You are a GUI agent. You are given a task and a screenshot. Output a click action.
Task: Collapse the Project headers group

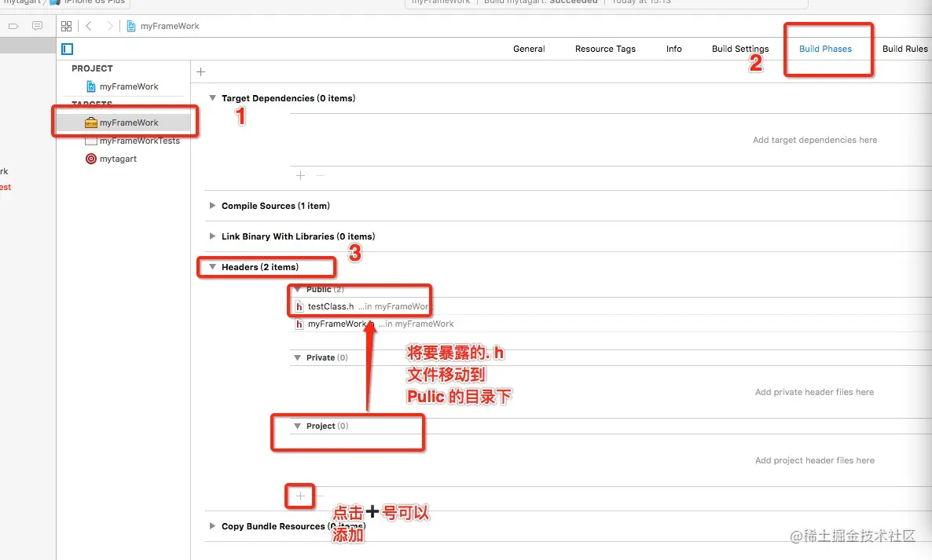coord(297,426)
